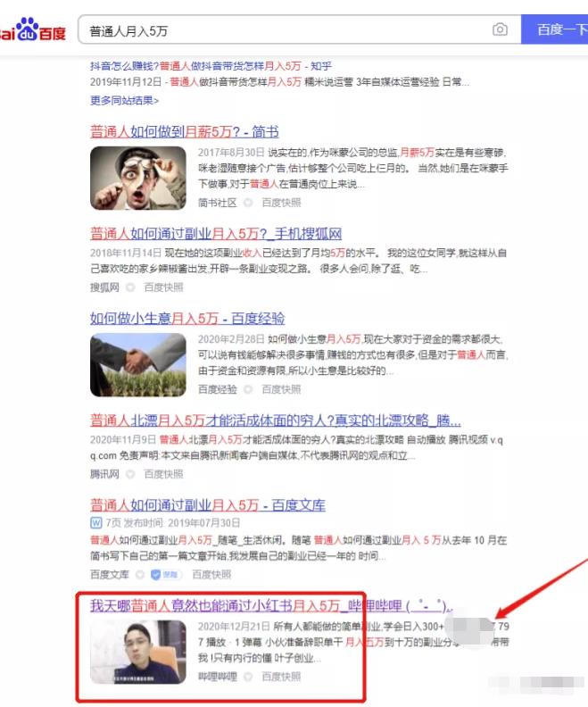Click the text 7页 发布时间: 2019年07月30日

click(173, 522)
